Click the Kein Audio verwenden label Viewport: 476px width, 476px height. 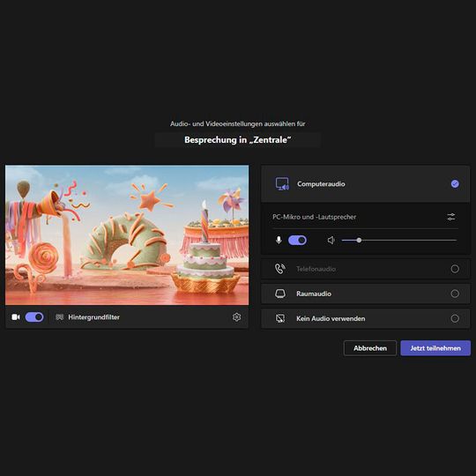tap(331, 318)
